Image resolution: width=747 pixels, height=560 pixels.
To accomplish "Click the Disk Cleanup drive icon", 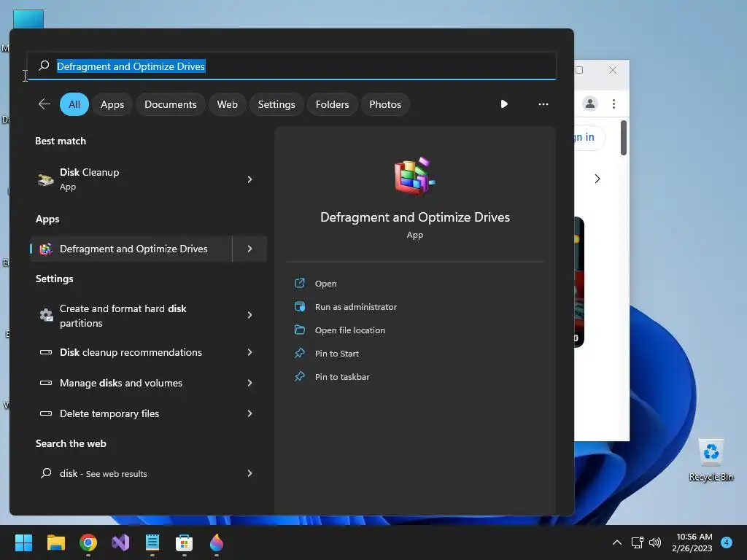I will pos(46,179).
